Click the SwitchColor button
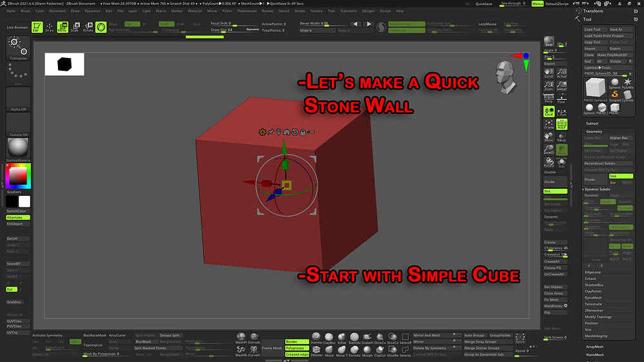The image size is (644, 362). (18, 211)
